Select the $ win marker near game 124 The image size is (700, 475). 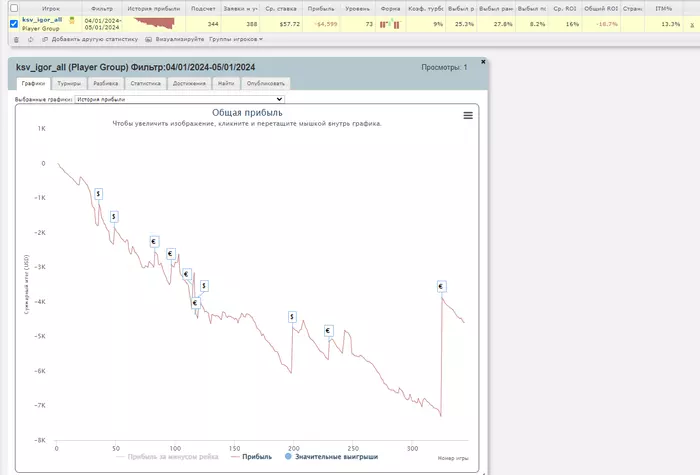pyautogui.click(x=204, y=286)
